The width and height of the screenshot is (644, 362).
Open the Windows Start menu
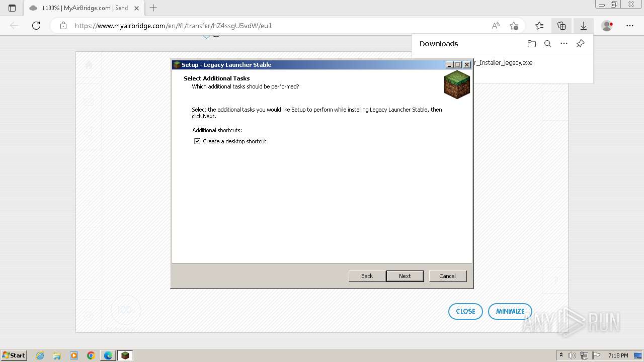14,355
